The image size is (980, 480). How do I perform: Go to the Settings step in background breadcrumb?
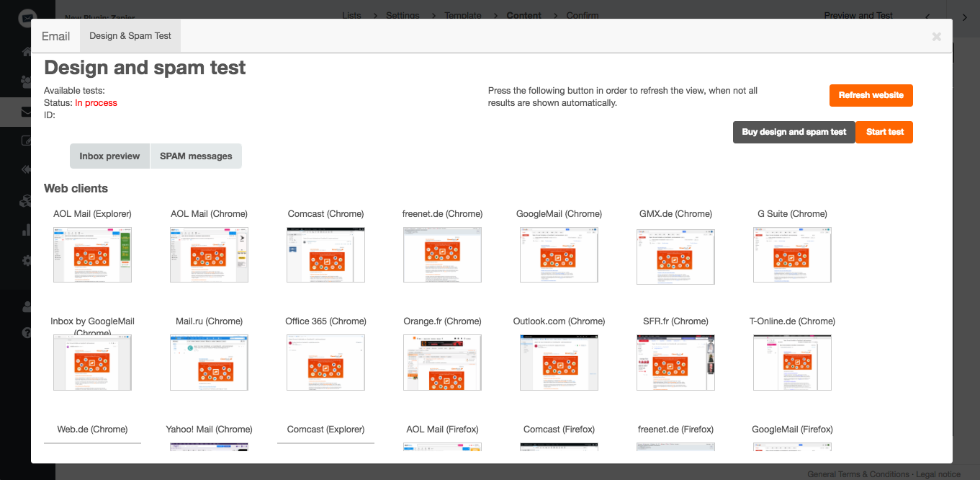coord(403,15)
